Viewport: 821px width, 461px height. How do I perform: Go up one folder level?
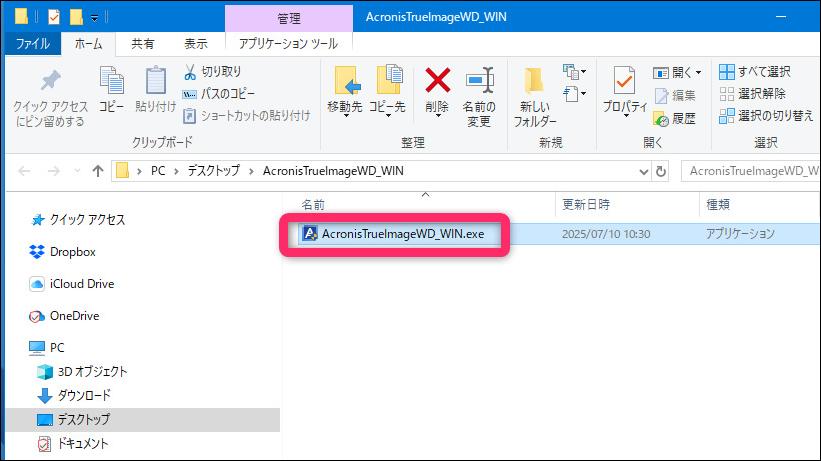(x=98, y=171)
